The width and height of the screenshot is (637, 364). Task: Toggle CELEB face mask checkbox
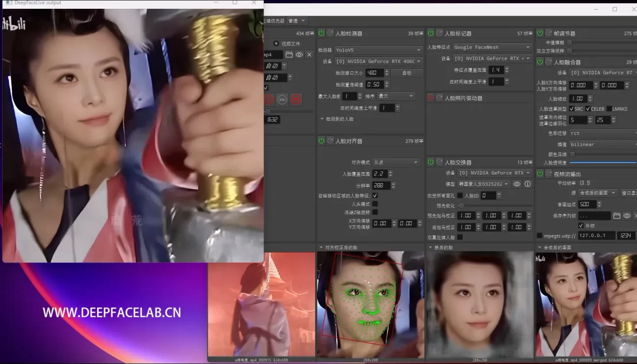(588, 109)
